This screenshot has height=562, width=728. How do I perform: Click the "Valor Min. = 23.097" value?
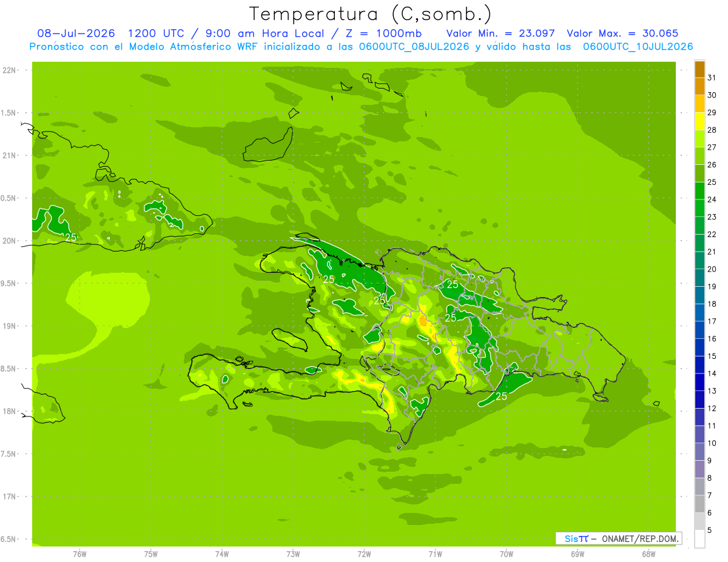point(500,33)
